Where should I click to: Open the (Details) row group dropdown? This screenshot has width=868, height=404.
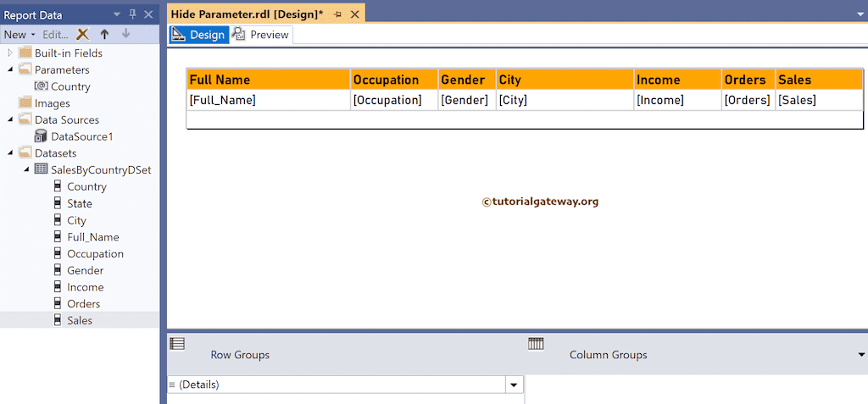click(514, 385)
